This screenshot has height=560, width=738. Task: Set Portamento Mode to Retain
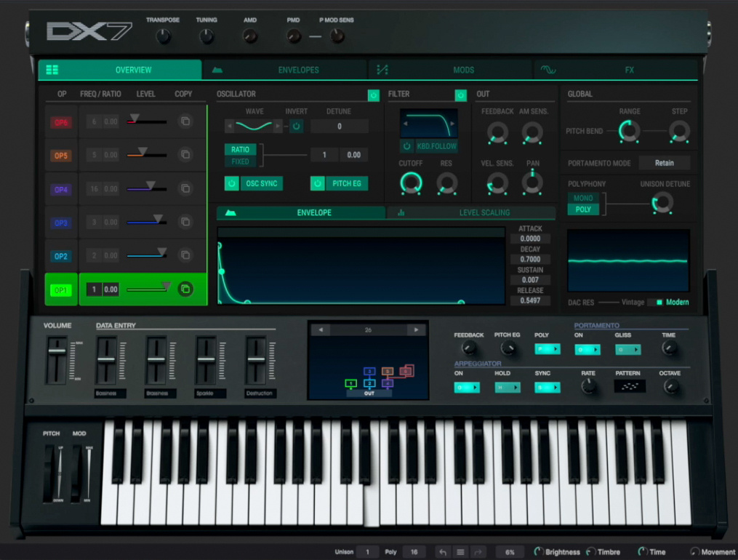(x=665, y=162)
